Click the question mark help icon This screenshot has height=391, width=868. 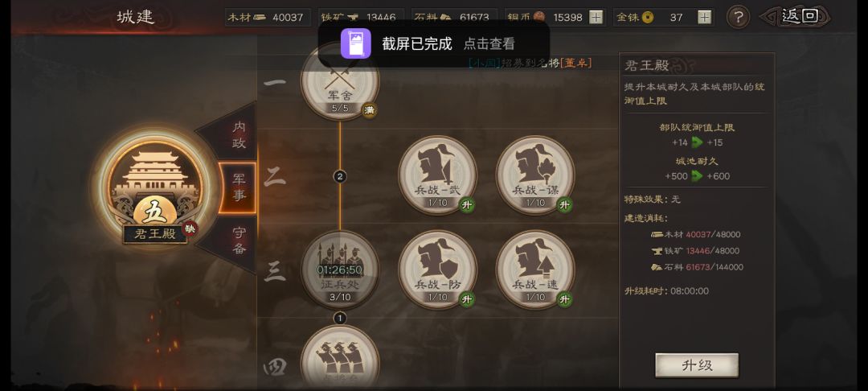tap(738, 17)
